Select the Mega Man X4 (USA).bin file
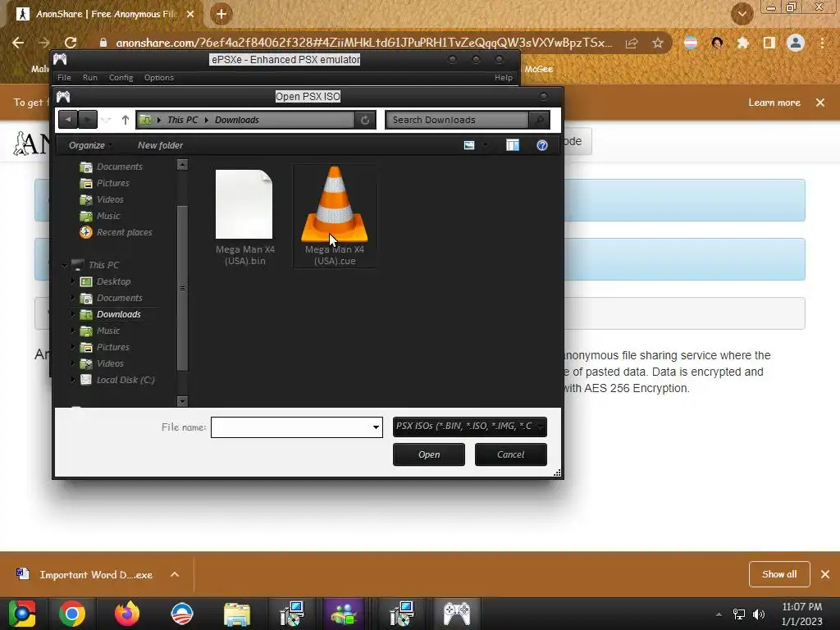The height and width of the screenshot is (630, 840). (x=244, y=217)
